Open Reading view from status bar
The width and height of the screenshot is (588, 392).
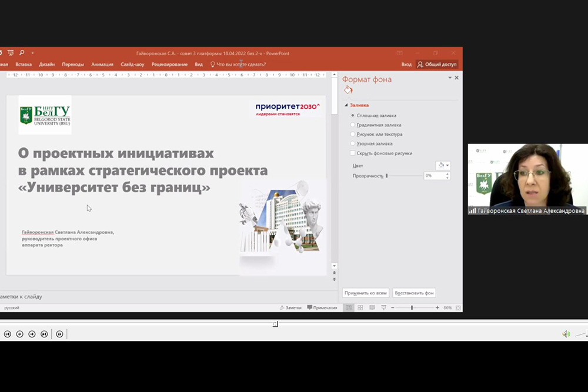(x=372, y=307)
